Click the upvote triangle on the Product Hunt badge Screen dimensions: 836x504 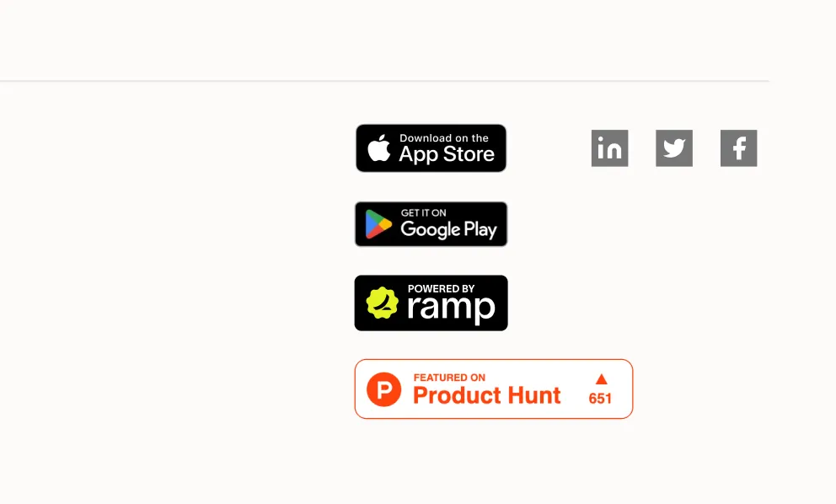coord(600,379)
